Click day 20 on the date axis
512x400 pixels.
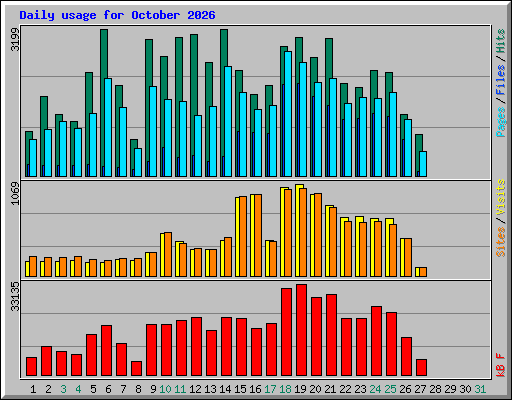315,389
